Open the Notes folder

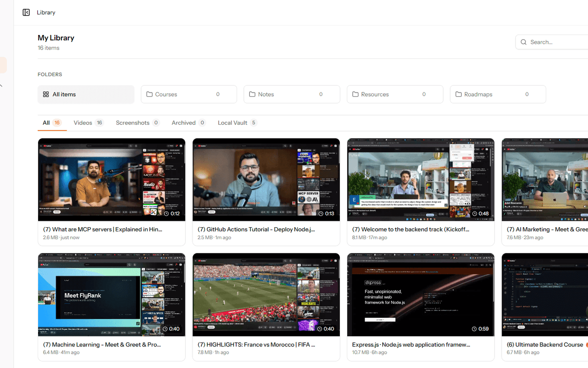pos(292,94)
